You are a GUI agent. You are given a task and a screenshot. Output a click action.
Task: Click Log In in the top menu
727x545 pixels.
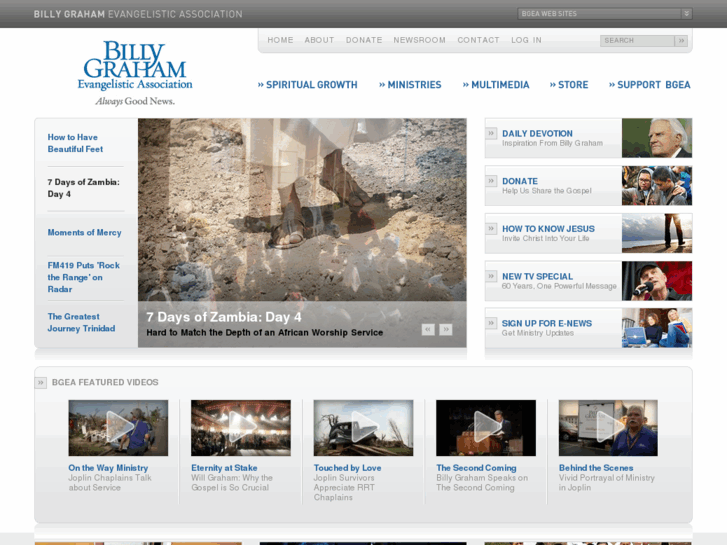coord(526,40)
